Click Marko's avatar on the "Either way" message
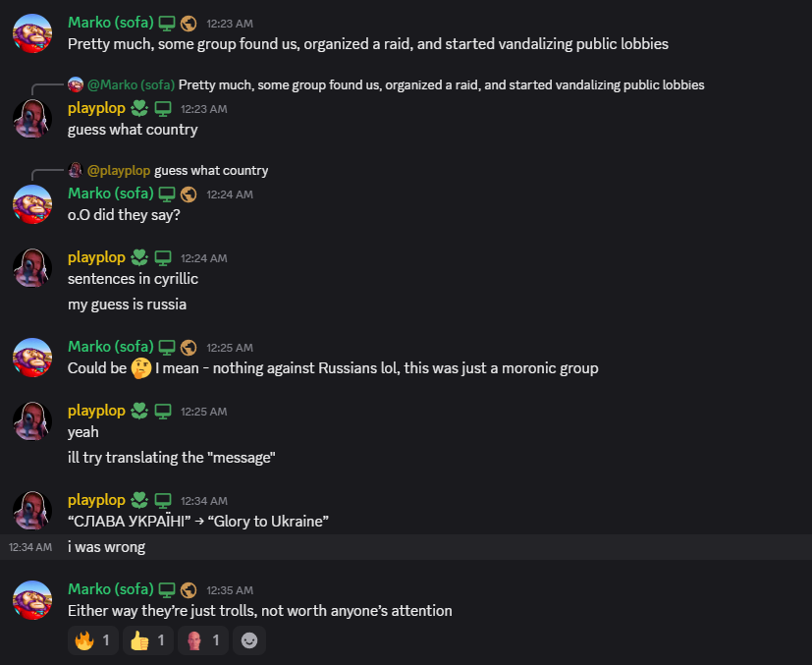The width and height of the screenshot is (812, 665). 31,599
